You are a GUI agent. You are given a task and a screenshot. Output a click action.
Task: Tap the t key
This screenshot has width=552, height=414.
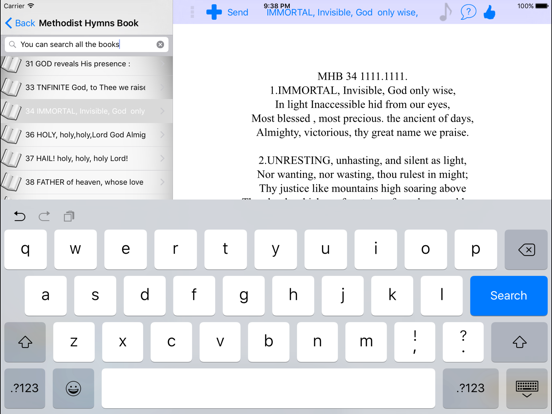(225, 250)
